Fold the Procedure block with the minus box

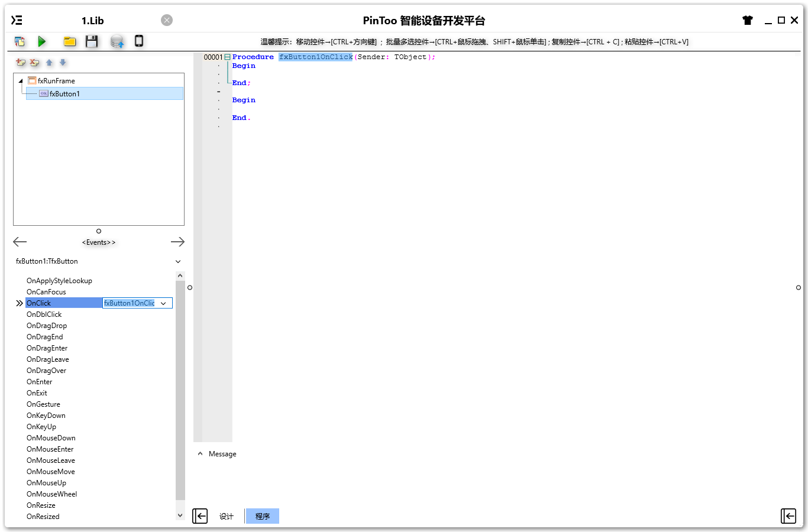227,57
